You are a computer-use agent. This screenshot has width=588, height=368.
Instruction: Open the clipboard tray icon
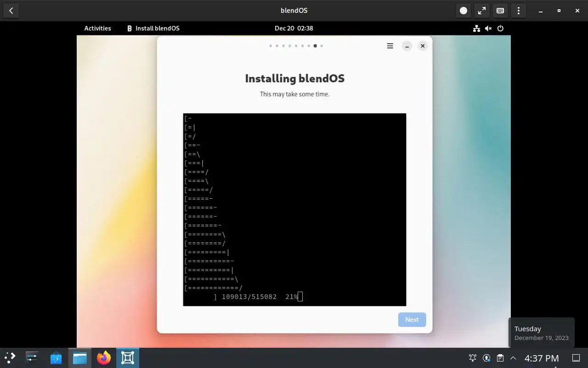pos(500,358)
